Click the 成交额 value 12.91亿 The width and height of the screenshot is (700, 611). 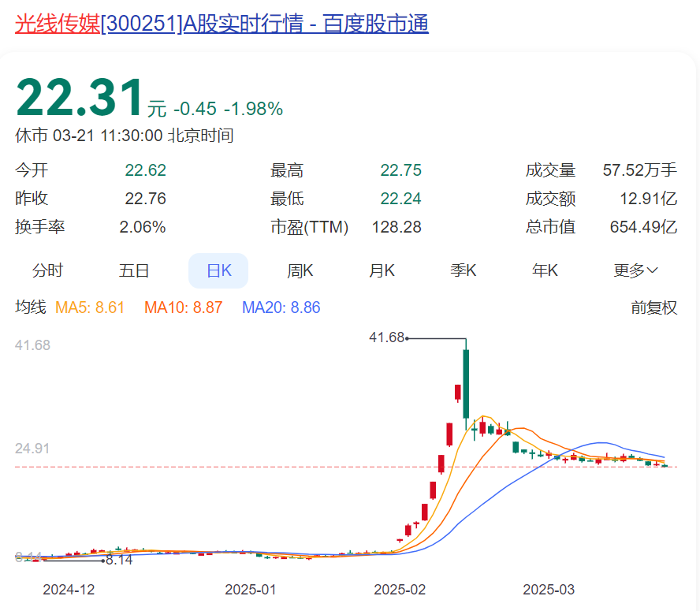(x=648, y=199)
